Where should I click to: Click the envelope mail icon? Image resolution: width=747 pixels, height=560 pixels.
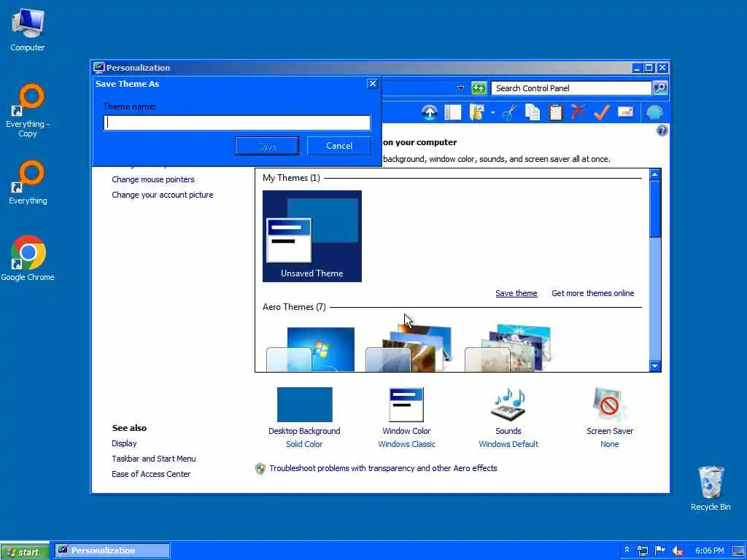(625, 112)
